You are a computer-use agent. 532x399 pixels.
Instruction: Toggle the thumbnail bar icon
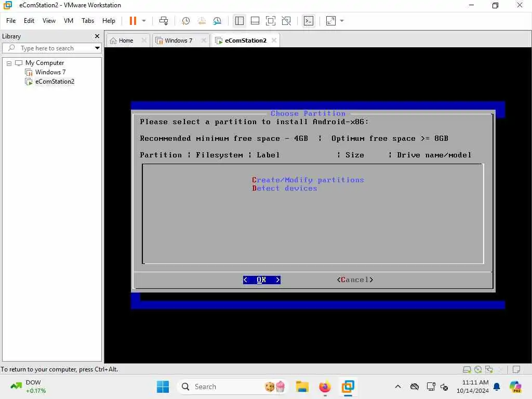[255, 21]
